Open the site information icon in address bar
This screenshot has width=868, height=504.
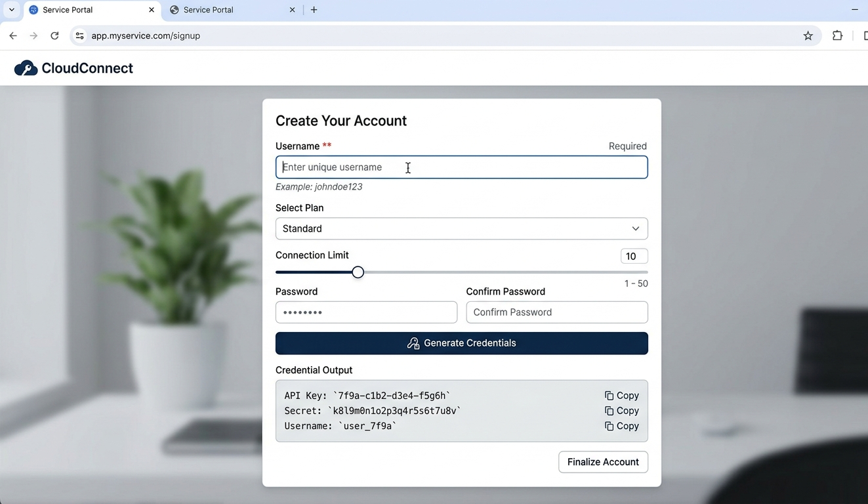pyautogui.click(x=79, y=36)
